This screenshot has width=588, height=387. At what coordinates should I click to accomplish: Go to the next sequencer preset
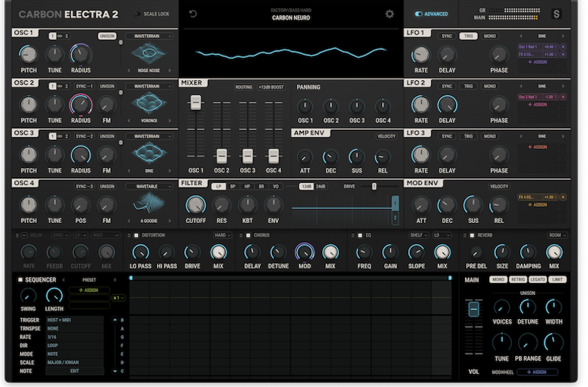pos(115,280)
